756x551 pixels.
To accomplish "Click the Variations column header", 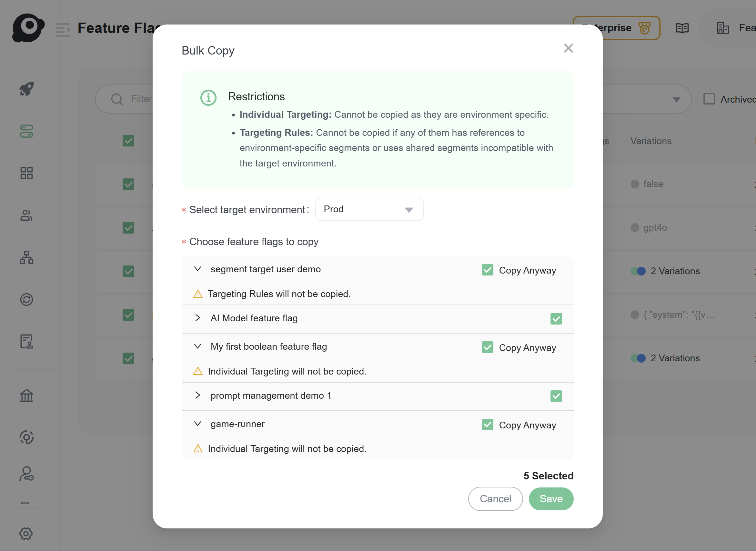I will click(x=650, y=141).
